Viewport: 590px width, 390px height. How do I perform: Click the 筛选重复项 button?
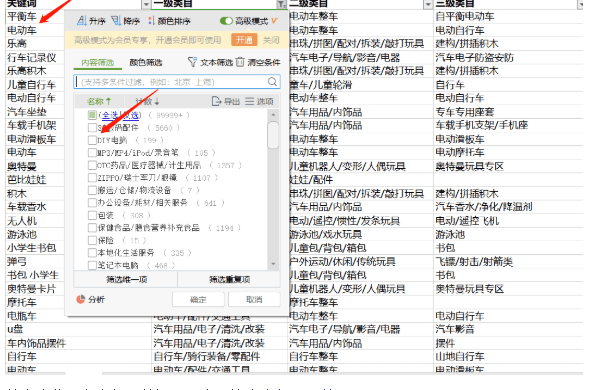pos(229,279)
